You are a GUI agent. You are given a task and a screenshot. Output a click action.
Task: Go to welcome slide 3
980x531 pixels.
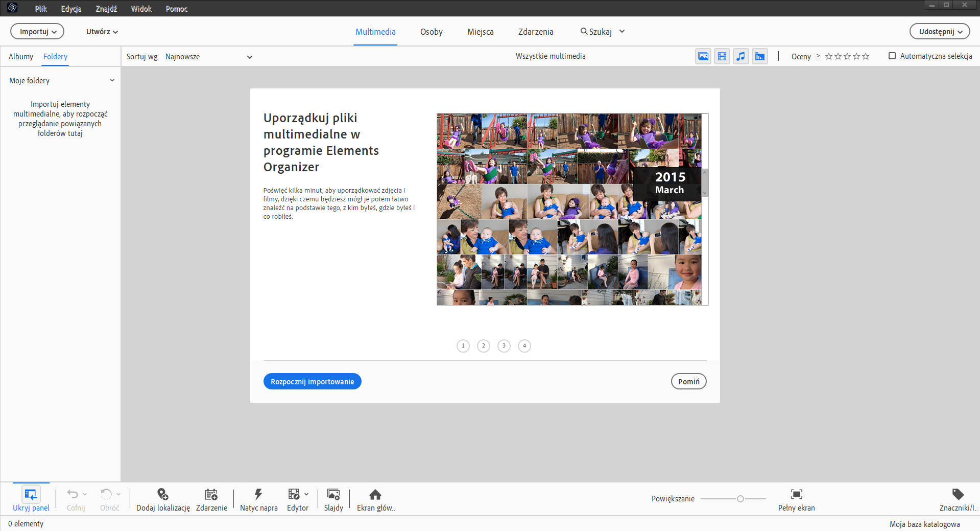click(x=504, y=346)
